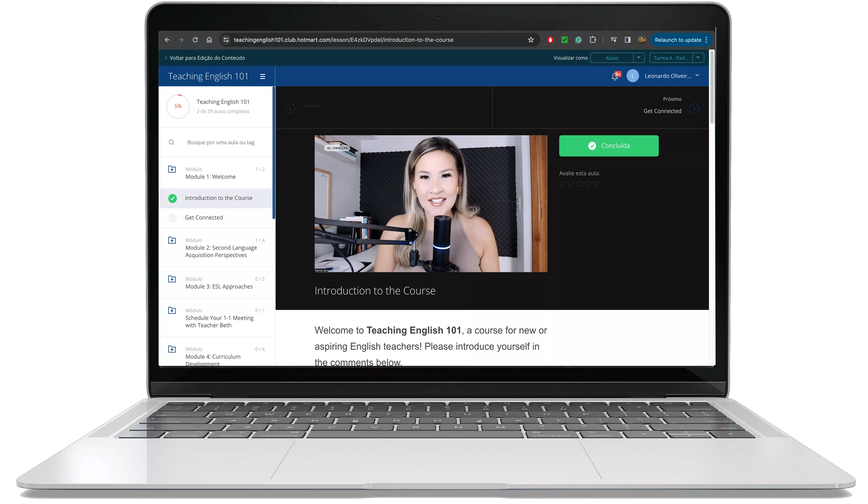Image resolution: width=868 pixels, height=504 pixels.
Task: Toggle the hamburger sidebar menu icon
Action: (x=262, y=77)
